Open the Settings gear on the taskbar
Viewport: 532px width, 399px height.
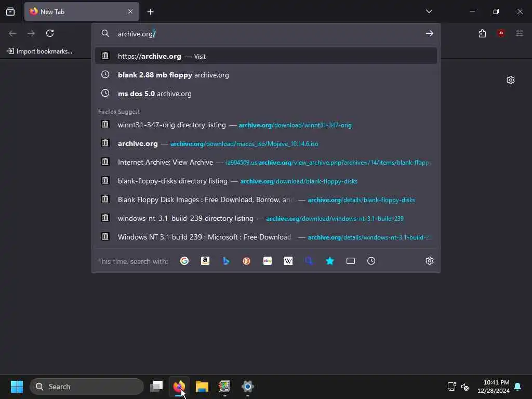[x=248, y=387]
